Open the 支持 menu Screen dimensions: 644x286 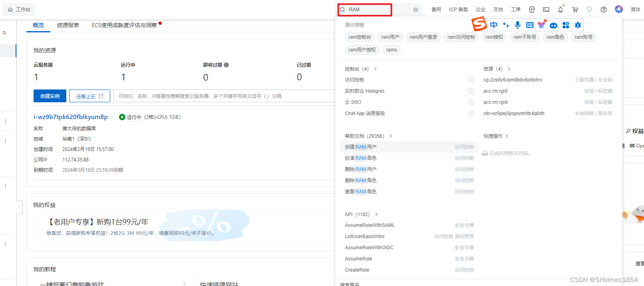498,10
